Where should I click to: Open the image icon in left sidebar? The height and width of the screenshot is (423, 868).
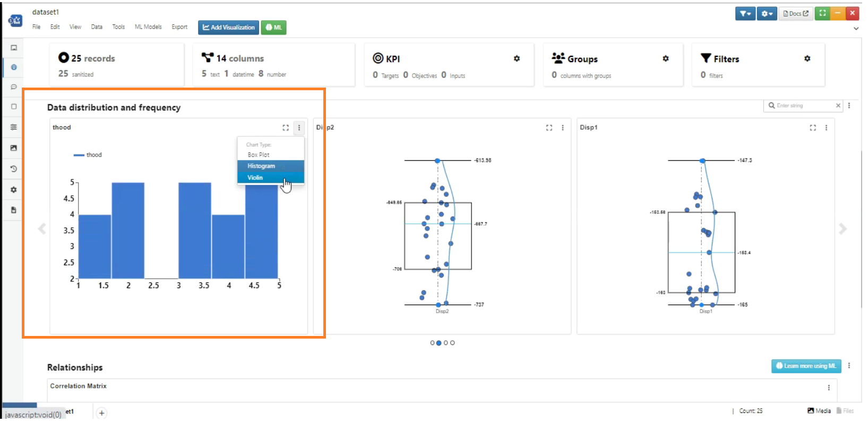[14, 148]
